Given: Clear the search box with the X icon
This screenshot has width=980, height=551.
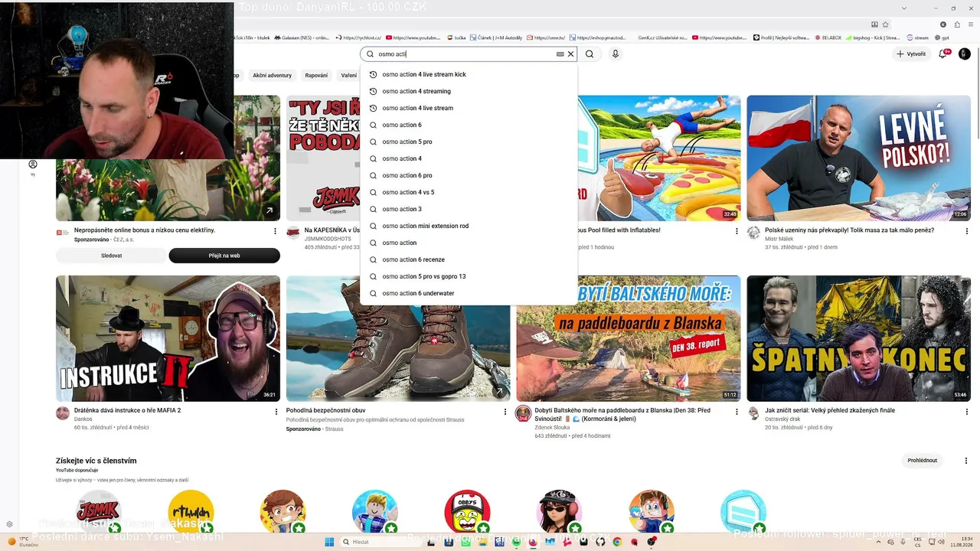Looking at the screenshot, I should coord(570,54).
